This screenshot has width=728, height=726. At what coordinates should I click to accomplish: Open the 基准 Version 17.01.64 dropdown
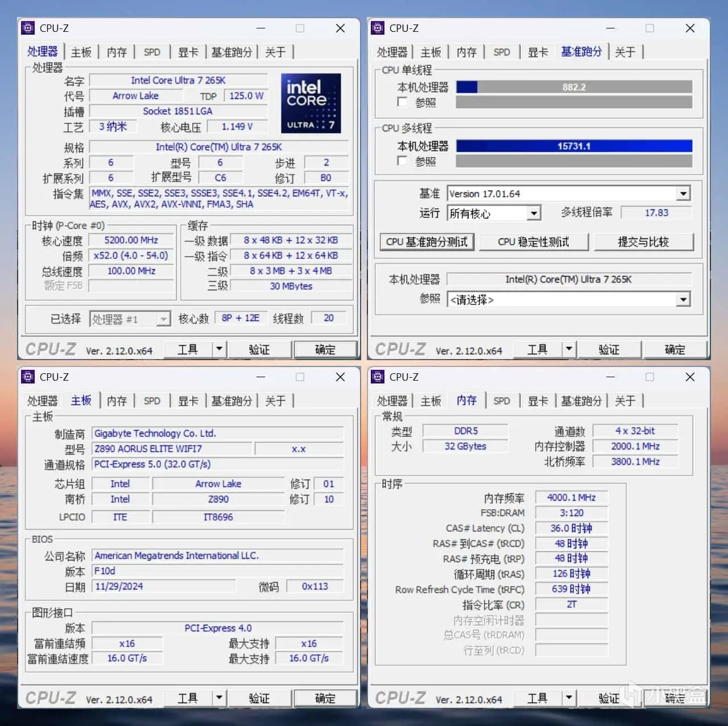(x=683, y=193)
